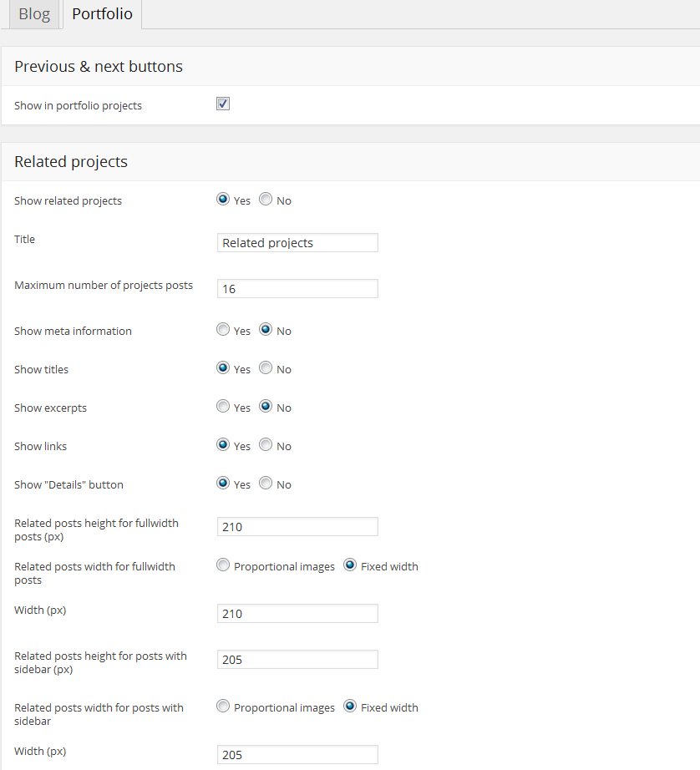Click fullwidth posts height field

[x=297, y=527]
